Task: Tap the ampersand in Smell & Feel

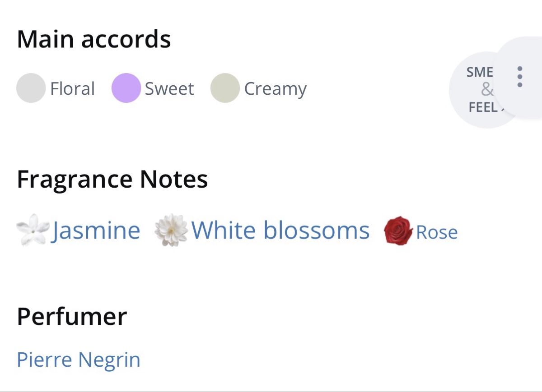Action: pyautogui.click(x=487, y=90)
